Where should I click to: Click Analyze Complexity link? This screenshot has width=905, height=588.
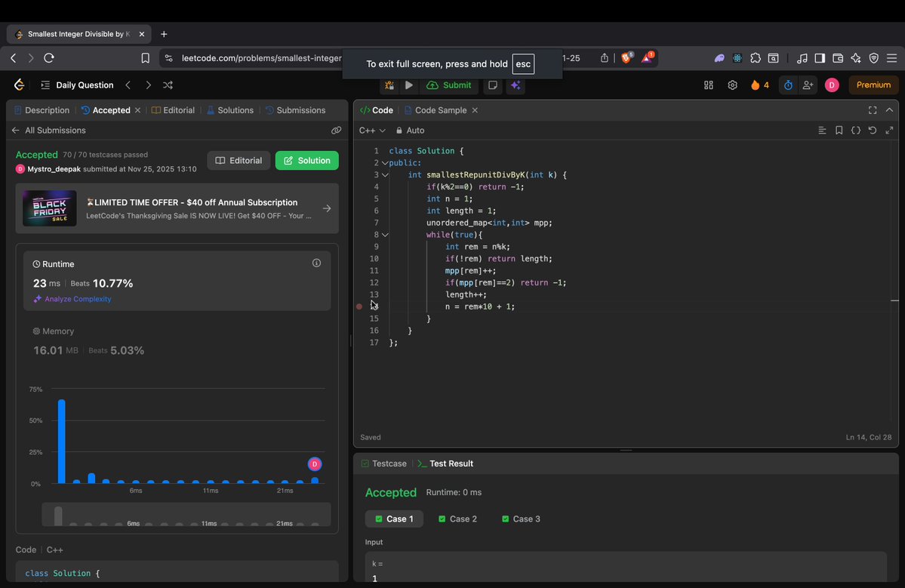click(x=72, y=299)
